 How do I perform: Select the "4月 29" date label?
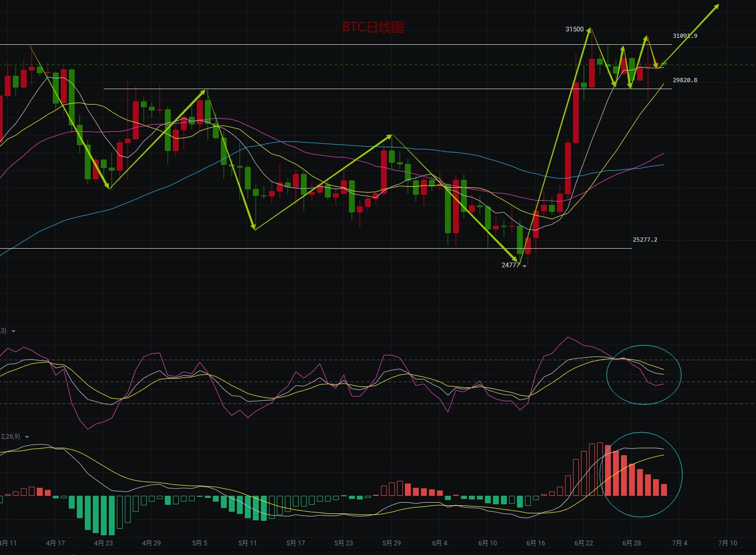[152, 543]
